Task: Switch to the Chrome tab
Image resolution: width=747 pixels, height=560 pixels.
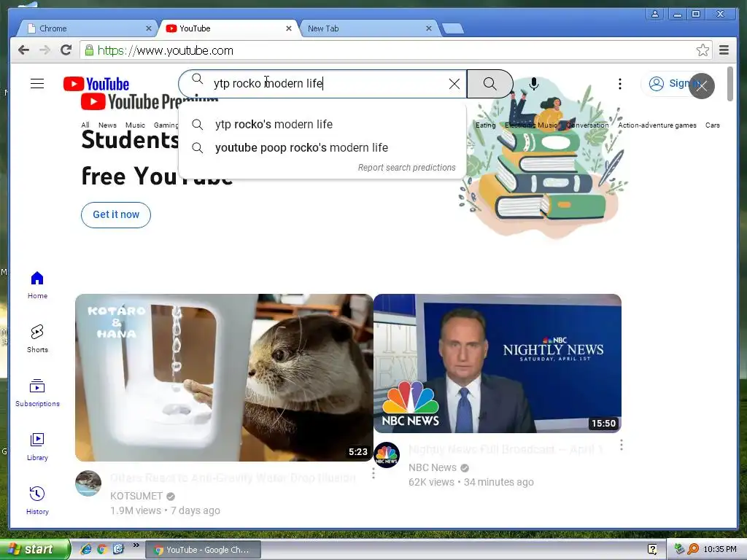Action: tap(86, 28)
